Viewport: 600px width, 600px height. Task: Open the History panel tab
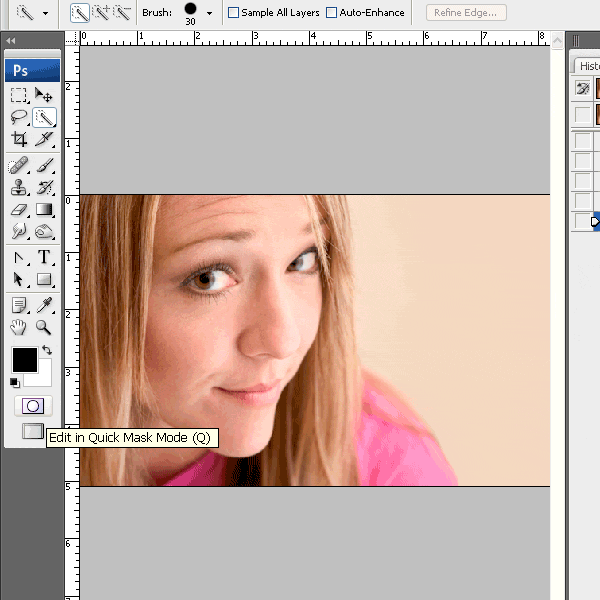(x=589, y=66)
